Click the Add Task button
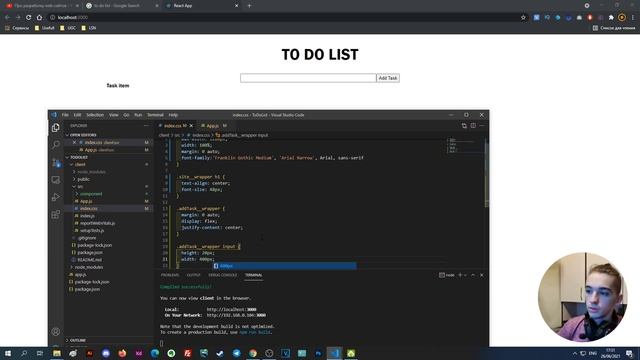640x360 pixels. click(x=388, y=78)
